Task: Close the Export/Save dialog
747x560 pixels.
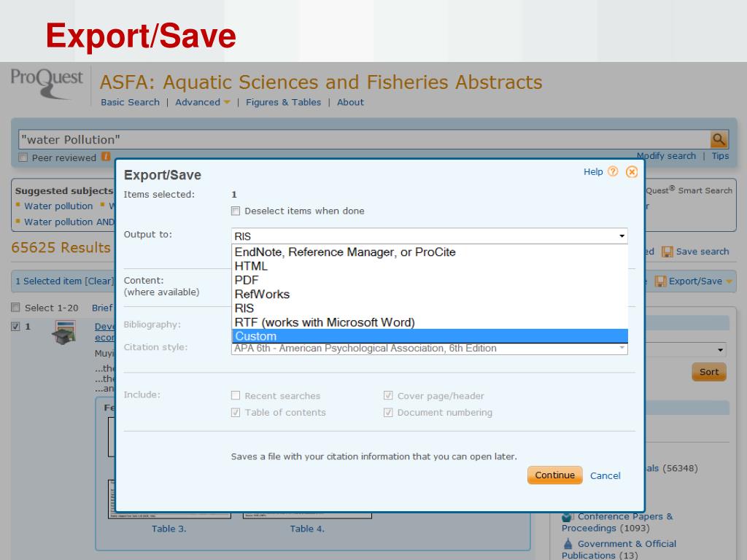Action: click(x=632, y=172)
